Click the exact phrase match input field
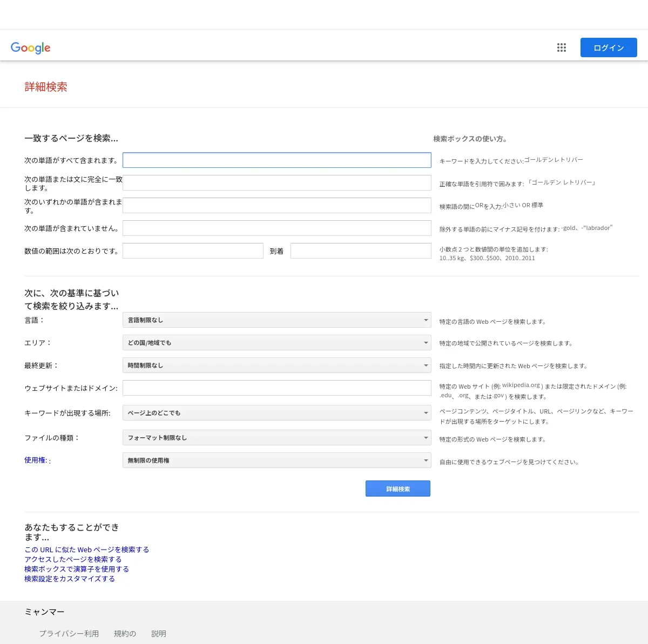Viewport: 648px width, 644px height. coord(276,183)
